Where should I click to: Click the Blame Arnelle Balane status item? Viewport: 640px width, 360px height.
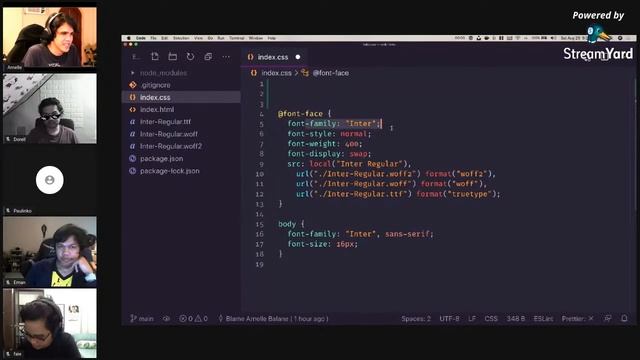point(273,318)
